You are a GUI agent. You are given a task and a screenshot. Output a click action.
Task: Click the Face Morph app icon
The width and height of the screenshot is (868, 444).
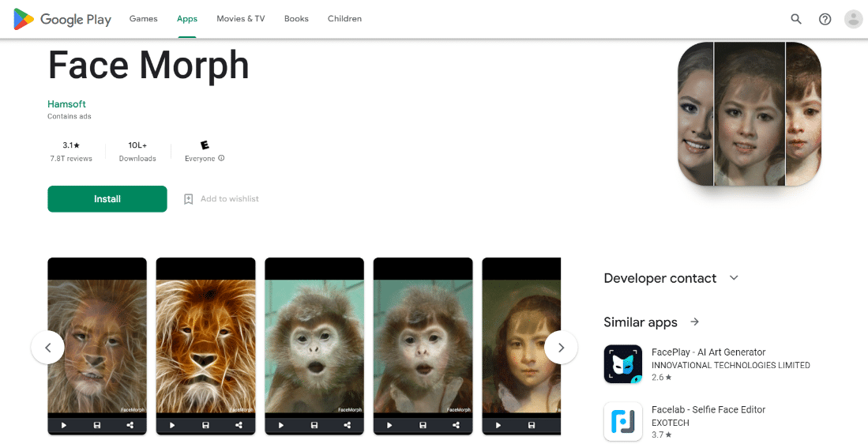750,114
